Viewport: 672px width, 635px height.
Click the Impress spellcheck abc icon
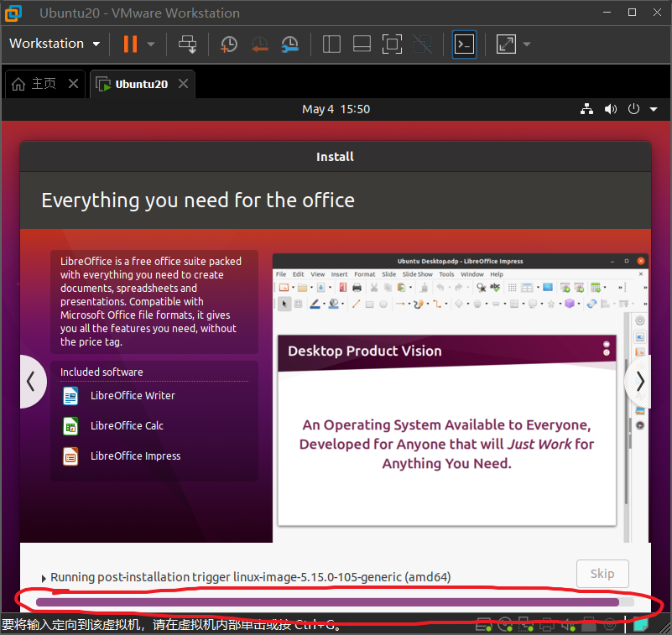[x=495, y=288]
